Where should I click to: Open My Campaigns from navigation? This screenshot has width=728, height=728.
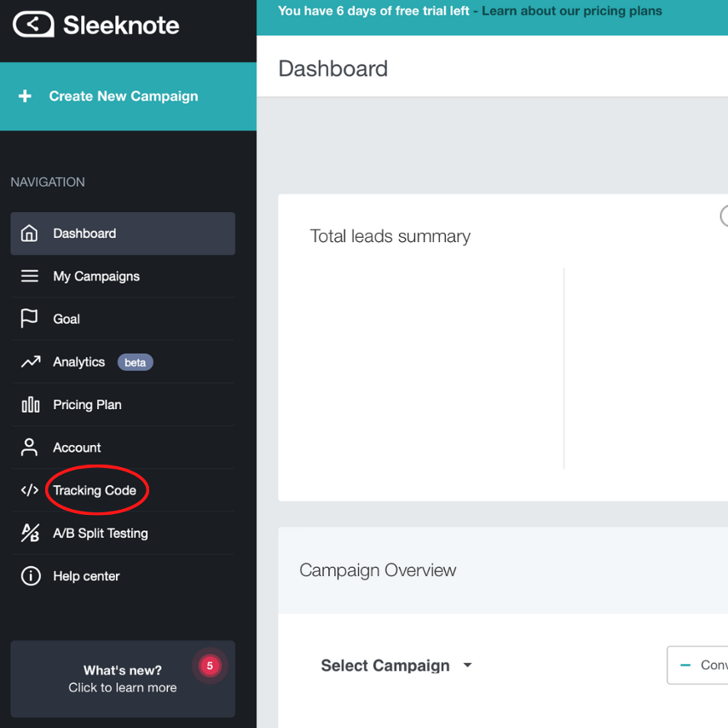[x=123, y=276]
